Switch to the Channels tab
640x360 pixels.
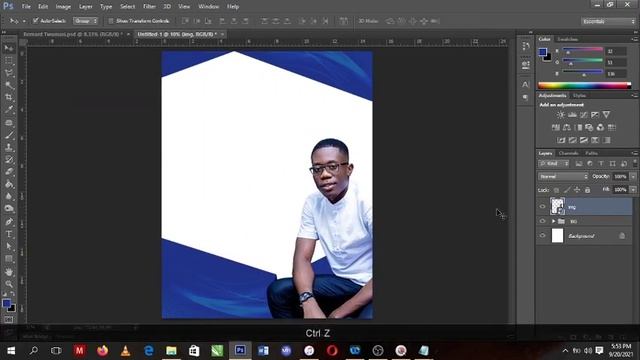[568, 153]
